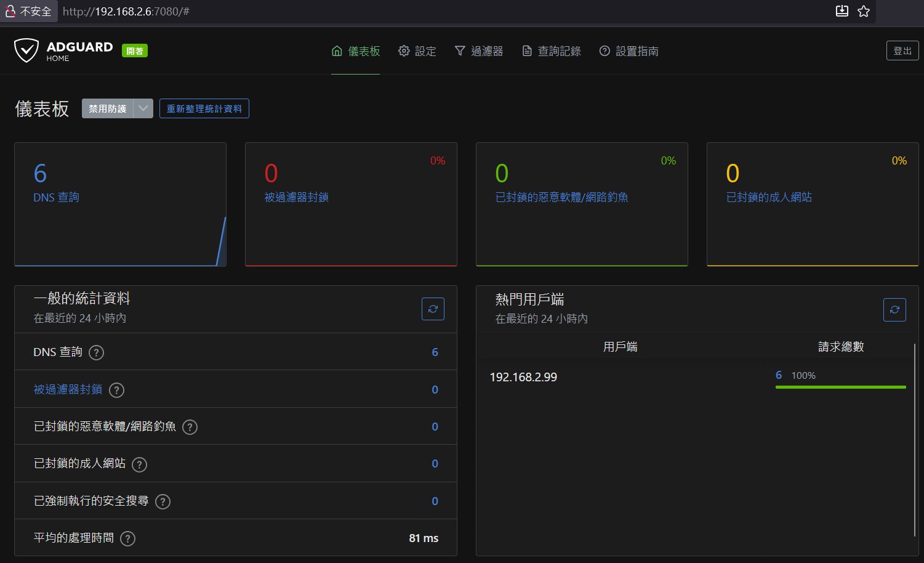Click the AdGuard Home shield logo
Screen dimensions: 924x563
click(x=26, y=51)
